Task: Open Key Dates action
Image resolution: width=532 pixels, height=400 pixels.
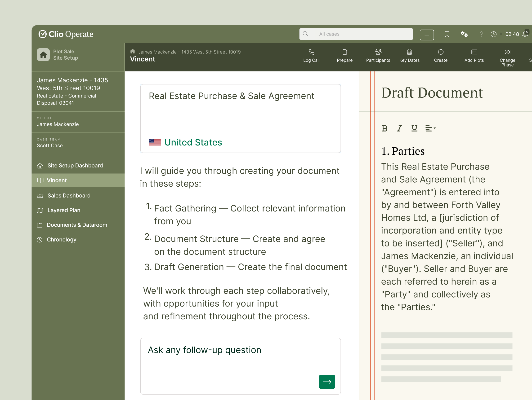Action: [x=409, y=56]
